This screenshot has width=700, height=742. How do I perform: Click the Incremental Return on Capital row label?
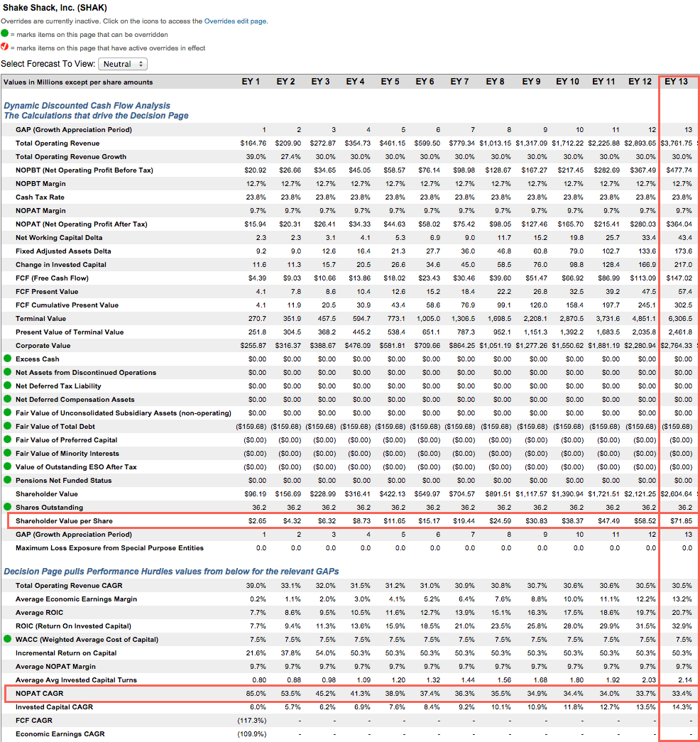pos(66,653)
